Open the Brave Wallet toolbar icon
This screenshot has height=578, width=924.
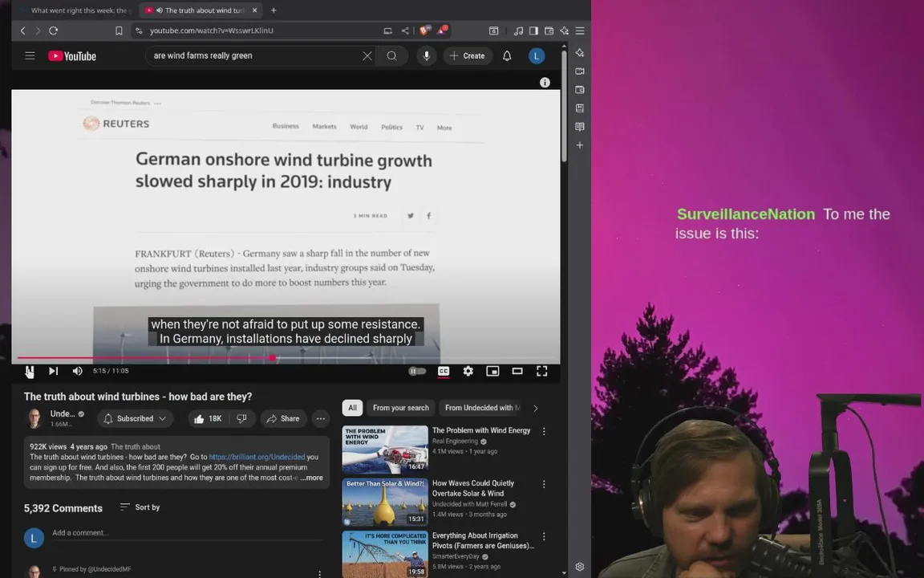[x=549, y=31]
